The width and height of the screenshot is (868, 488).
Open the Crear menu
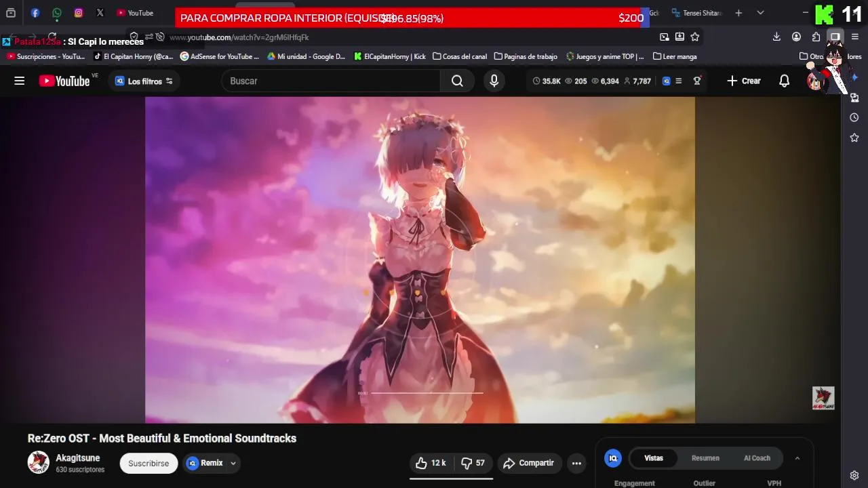pos(744,81)
